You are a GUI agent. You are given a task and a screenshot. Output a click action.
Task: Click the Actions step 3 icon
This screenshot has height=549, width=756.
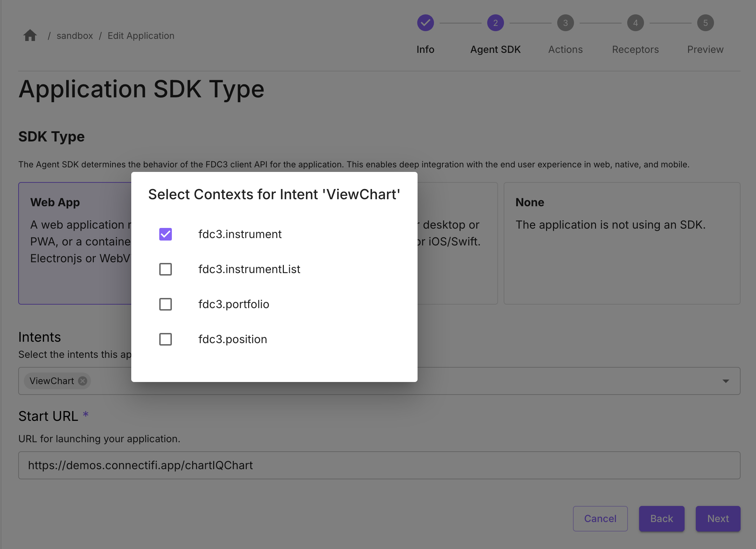click(565, 23)
